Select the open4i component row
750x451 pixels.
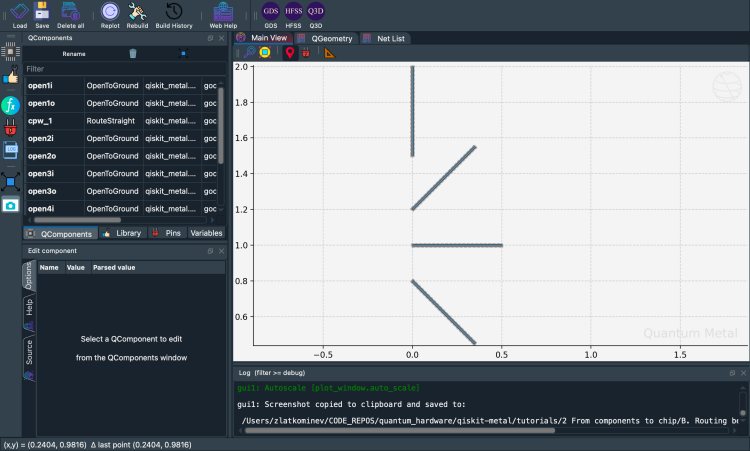[121, 209]
